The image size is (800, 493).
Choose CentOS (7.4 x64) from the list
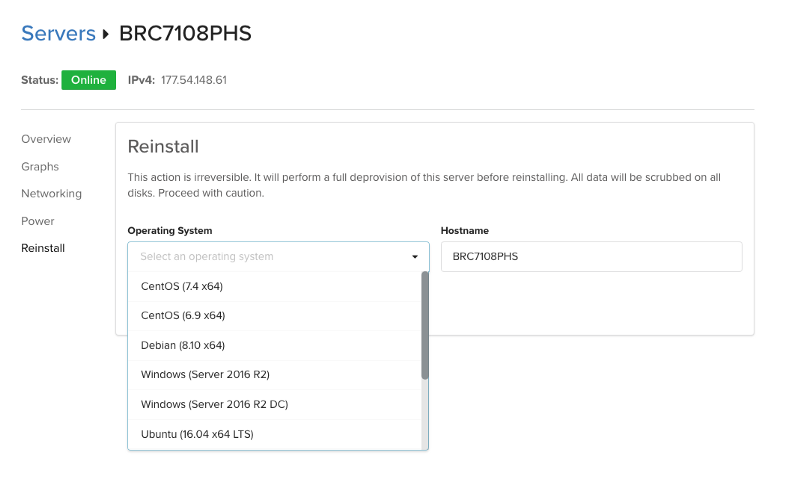pos(274,286)
